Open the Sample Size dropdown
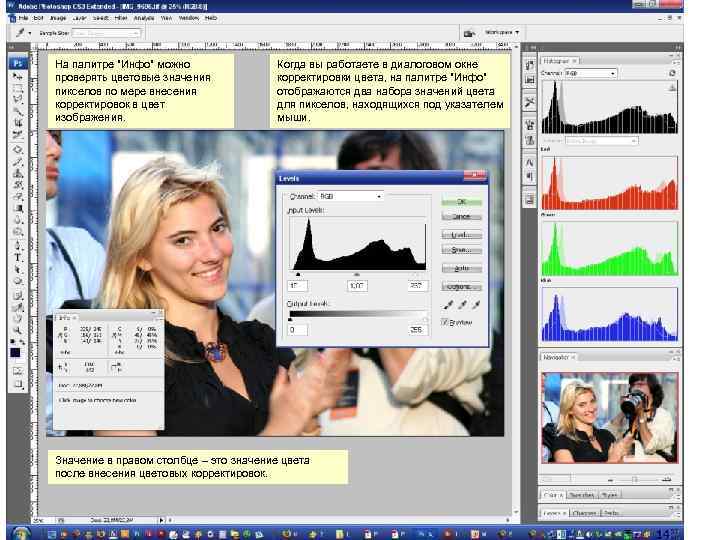The image size is (720, 540). tap(106, 33)
